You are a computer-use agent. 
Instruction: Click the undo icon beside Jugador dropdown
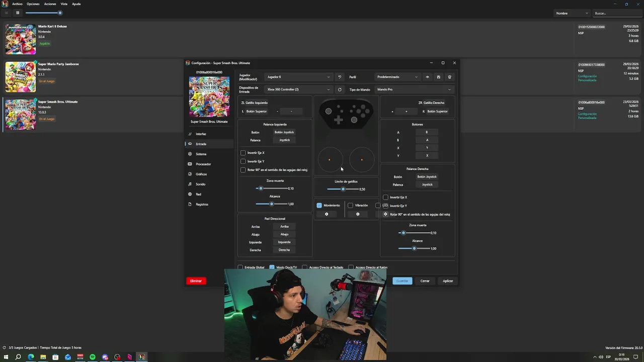340,77
